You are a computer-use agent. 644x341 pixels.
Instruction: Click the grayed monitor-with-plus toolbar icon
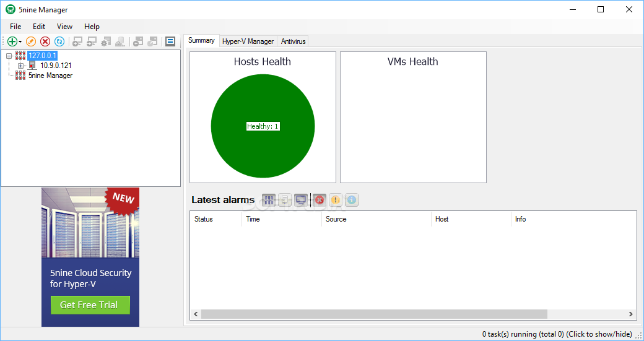[x=77, y=41]
